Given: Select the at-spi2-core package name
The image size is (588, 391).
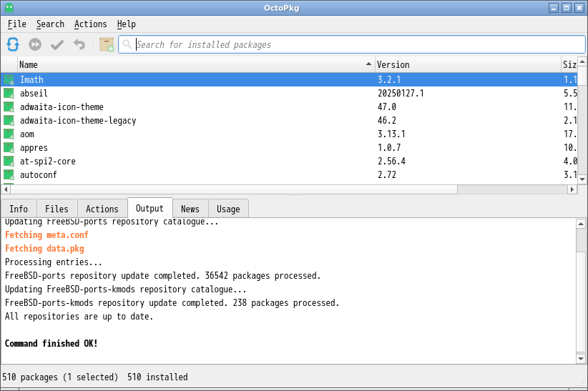Looking at the screenshot, I should pos(48,162).
